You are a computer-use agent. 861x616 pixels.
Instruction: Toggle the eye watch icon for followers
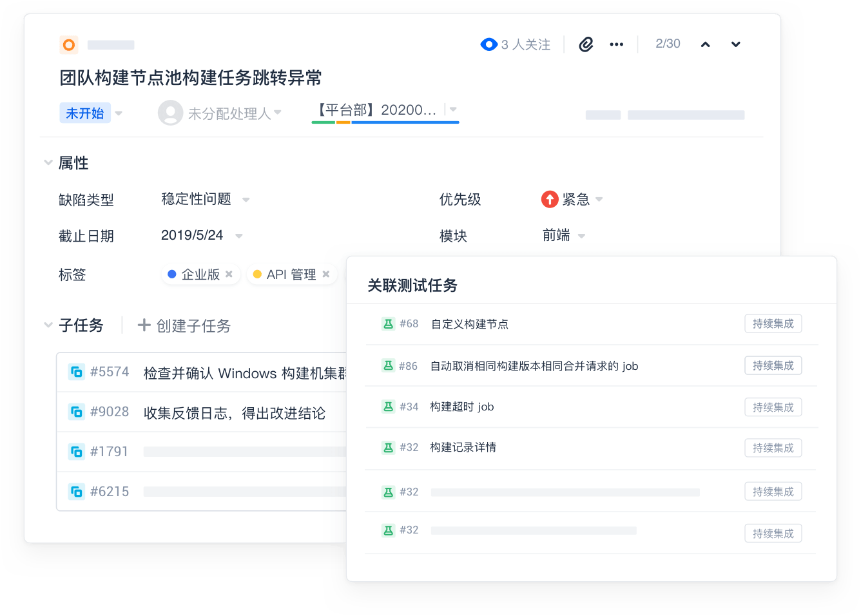[489, 44]
